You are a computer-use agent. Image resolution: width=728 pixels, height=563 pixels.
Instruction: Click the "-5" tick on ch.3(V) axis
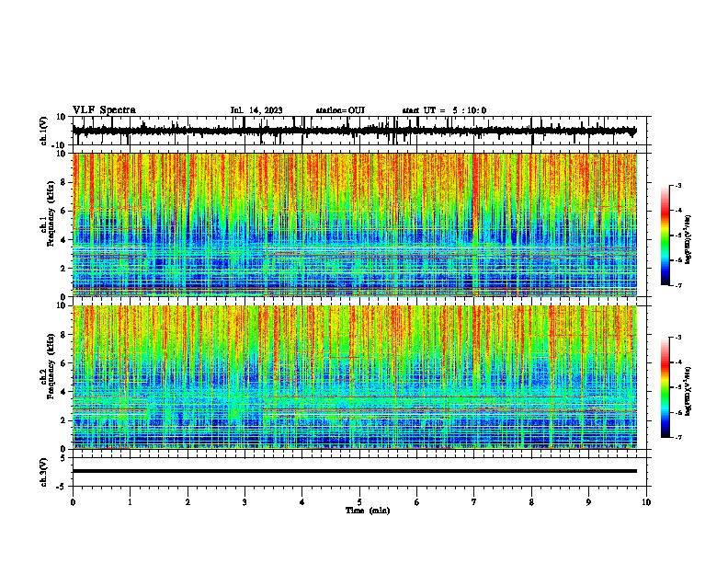coord(62,487)
